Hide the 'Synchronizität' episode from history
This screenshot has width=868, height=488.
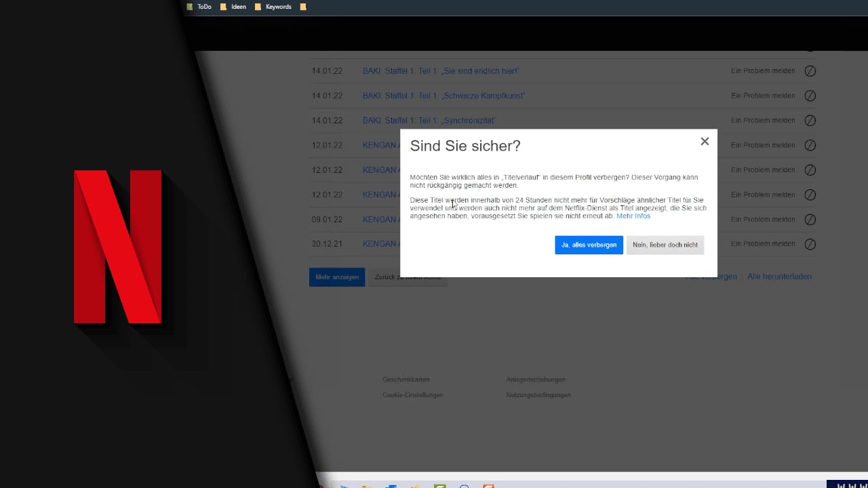pyautogui.click(x=810, y=121)
